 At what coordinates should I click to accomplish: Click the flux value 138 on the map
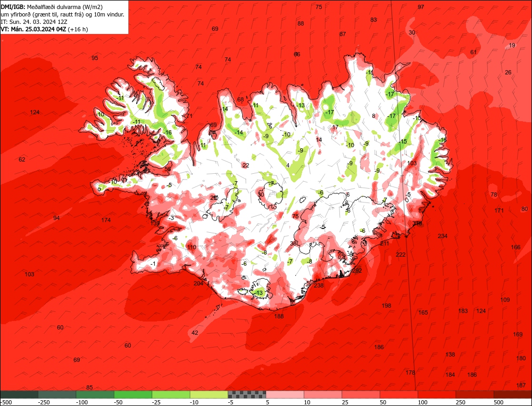click(450, 354)
